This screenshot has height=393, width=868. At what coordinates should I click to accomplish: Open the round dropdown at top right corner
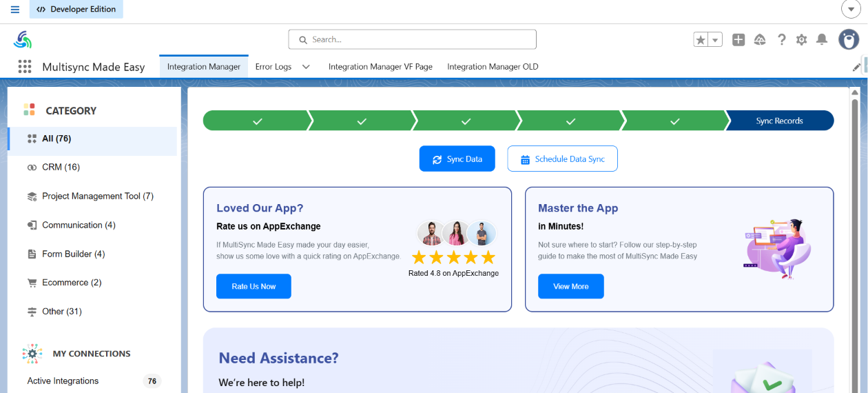[851, 9]
